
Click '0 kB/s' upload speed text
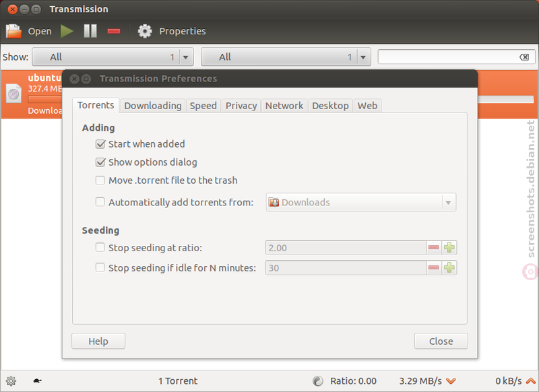pos(509,381)
